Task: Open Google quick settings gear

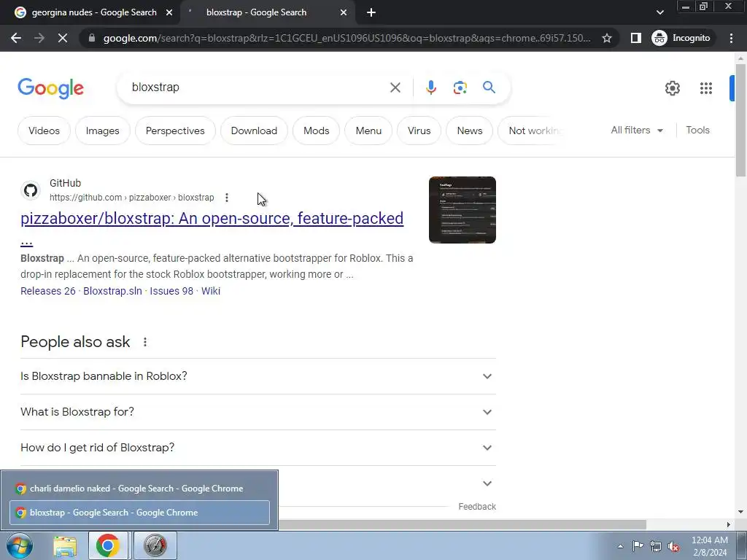Action: click(x=672, y=88)
